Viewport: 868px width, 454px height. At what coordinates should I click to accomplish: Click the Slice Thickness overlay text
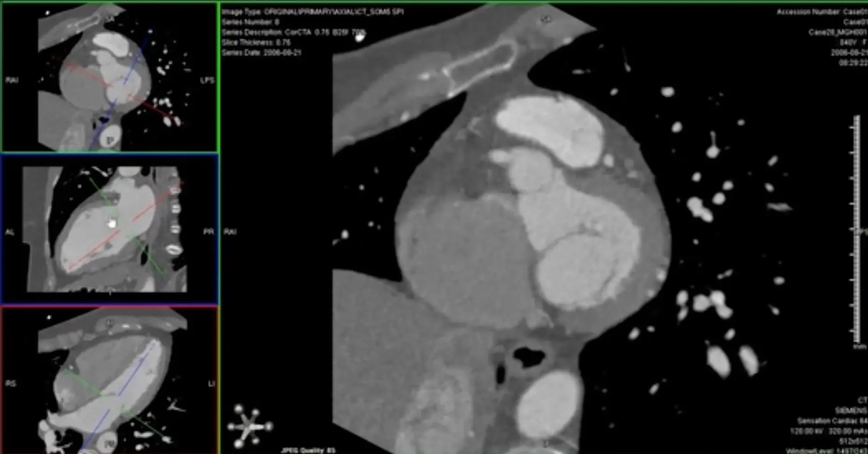(256, 43)
